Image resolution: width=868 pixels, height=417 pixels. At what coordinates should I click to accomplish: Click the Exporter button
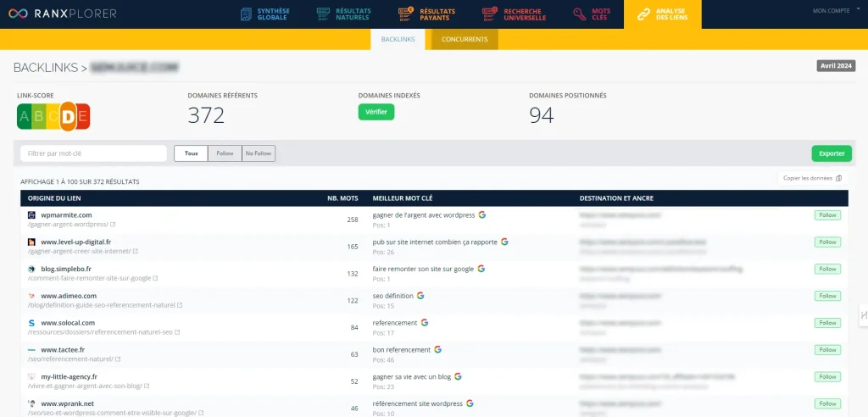832,153
